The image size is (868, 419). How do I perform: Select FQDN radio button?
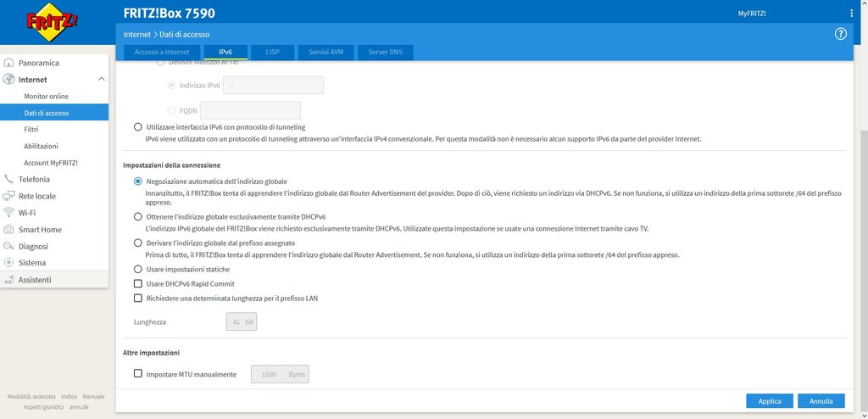171,110
